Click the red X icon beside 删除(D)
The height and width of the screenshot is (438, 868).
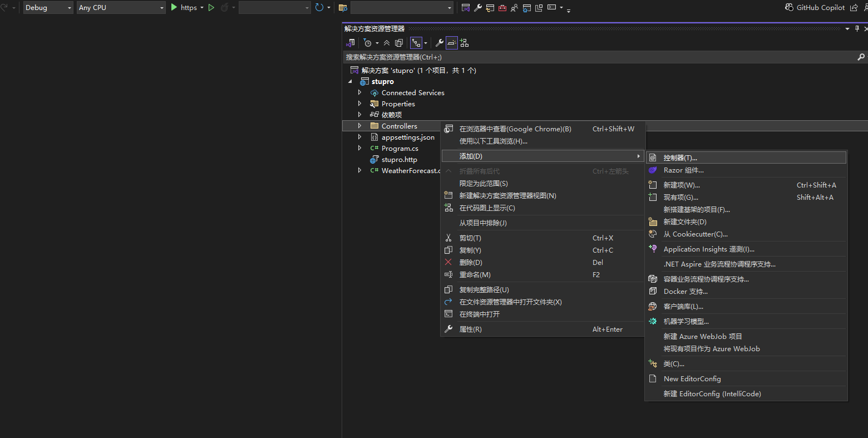(x=448, y=262)
